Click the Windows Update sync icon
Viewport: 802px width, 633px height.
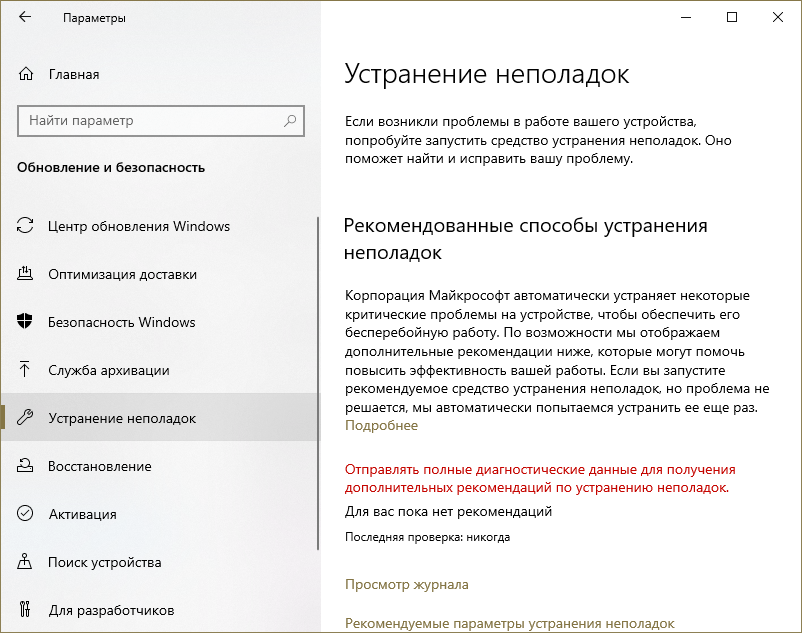(26, 226)
